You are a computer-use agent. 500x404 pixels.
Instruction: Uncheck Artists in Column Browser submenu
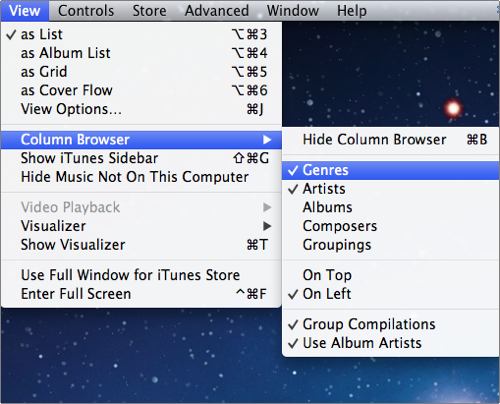click(x=390, y=189)
